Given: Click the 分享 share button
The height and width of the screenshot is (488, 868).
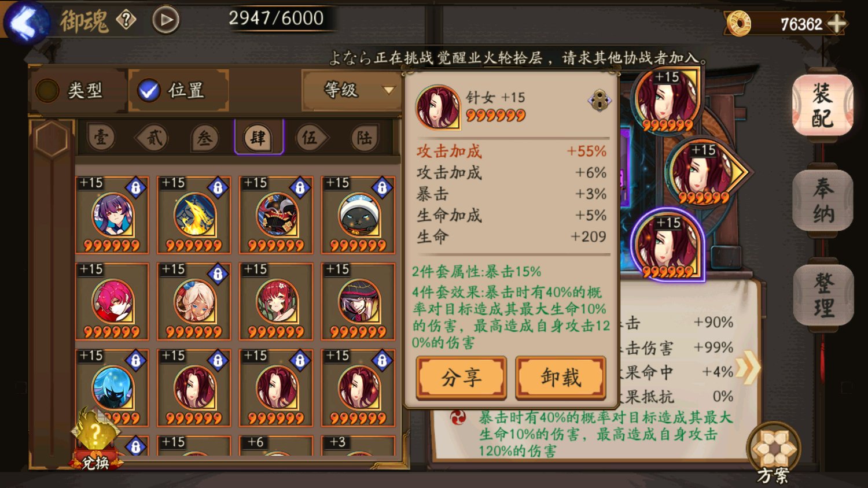Looking at the screenshot, I should pos(461,378).
